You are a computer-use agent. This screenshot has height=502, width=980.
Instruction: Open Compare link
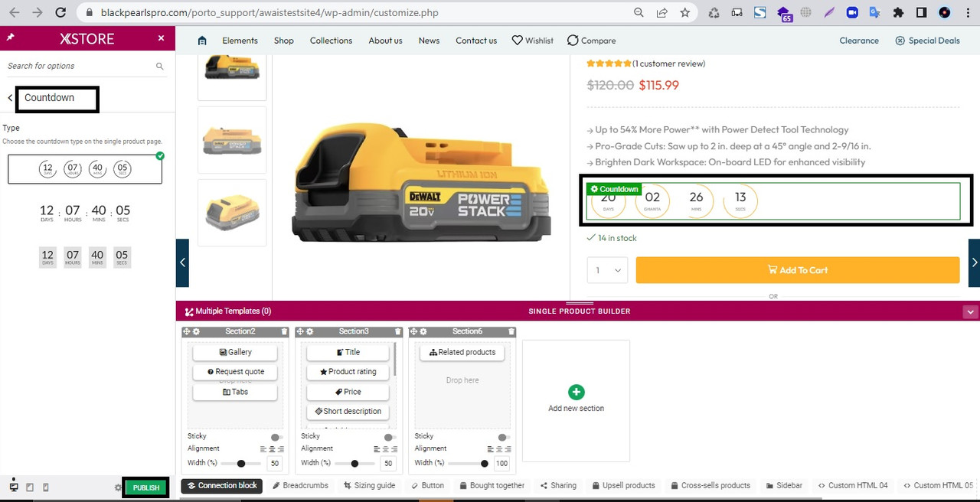[591, 41]
